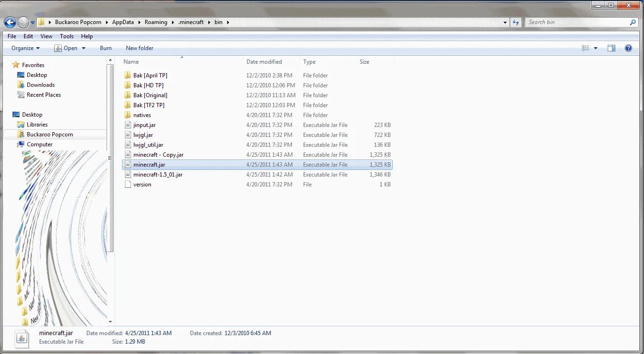This screenshot has width=644, height=354.
Task: Click the Downloads folder icon in Favorites
Action: [21, 85]
